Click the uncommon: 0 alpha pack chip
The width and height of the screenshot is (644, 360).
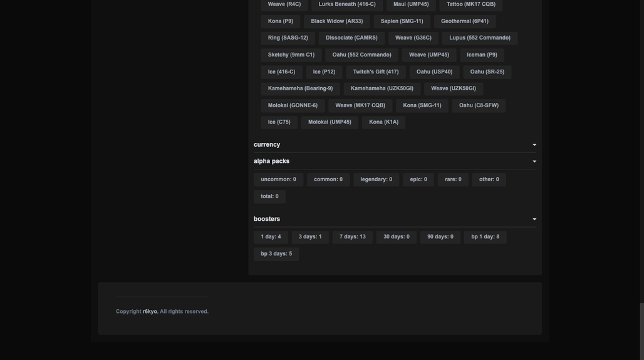[x=279, y=179]
